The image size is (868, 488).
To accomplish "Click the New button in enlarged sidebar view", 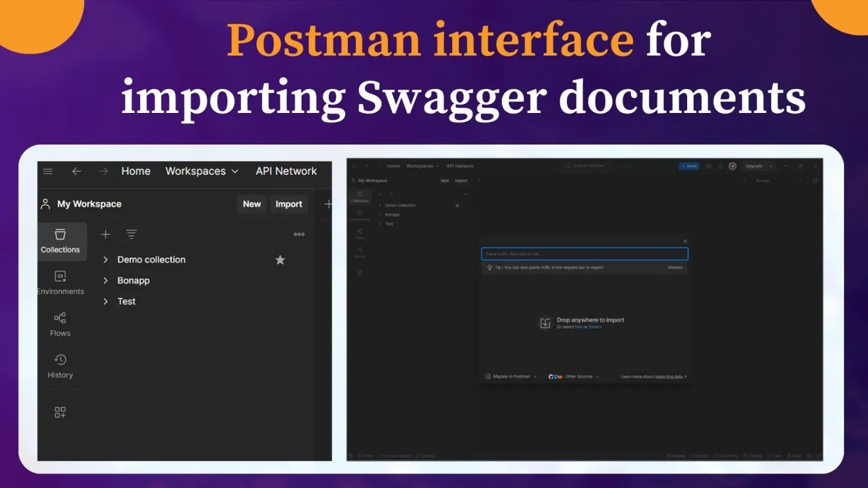I will [x=252, y=204].
